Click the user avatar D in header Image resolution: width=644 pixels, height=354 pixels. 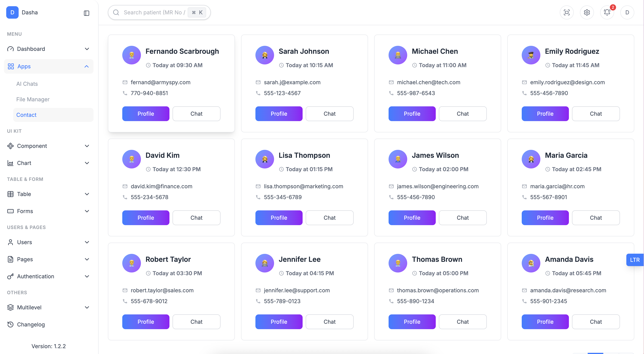pos(627,12)
